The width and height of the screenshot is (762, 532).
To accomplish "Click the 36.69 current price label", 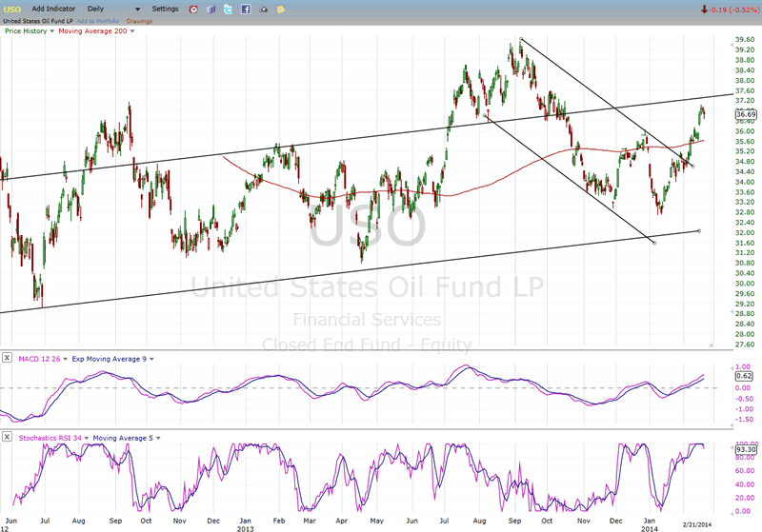I will tap(746, 114).
